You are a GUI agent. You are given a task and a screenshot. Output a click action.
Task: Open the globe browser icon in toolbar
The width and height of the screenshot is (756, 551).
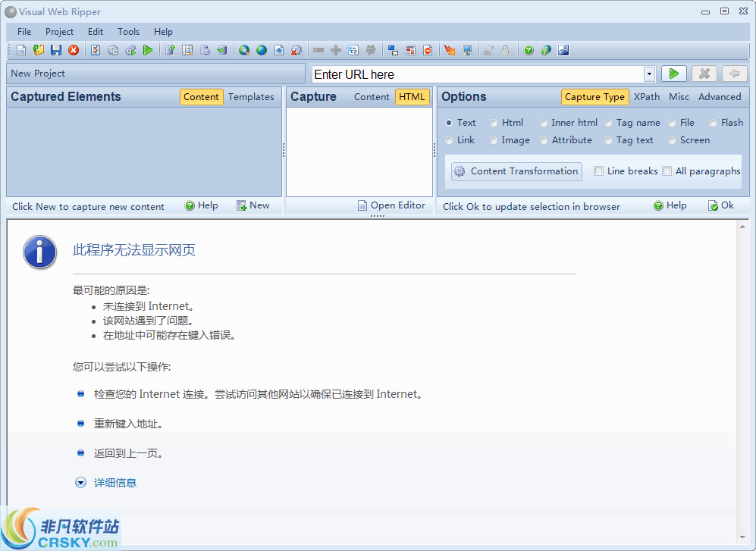(261, 49)
